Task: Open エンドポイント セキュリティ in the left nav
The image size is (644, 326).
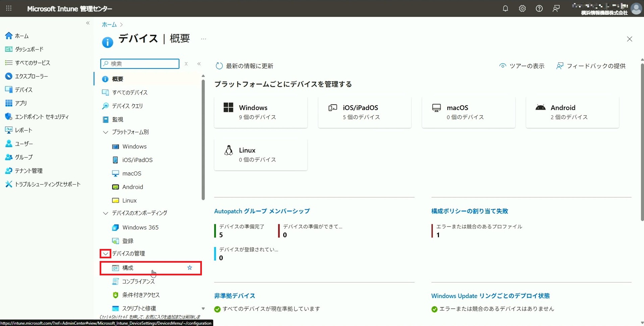Action: coord(42,117)
